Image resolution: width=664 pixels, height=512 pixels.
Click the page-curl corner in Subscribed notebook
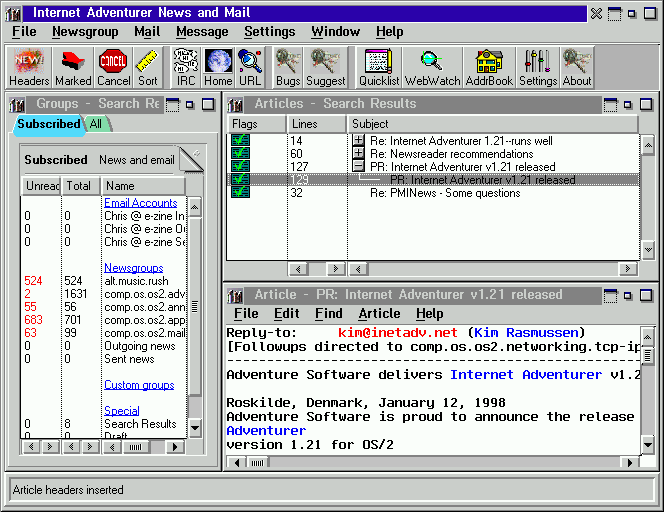192,160
